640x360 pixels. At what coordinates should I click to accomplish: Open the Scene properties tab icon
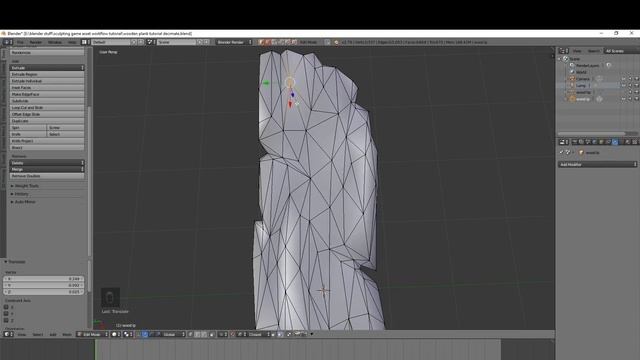point(588,142)
